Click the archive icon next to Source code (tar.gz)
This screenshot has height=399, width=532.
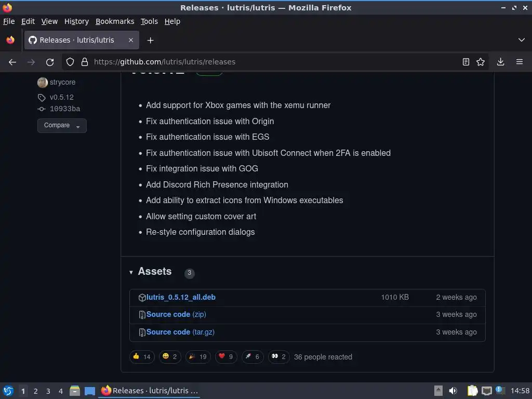[x=142, y=332]
